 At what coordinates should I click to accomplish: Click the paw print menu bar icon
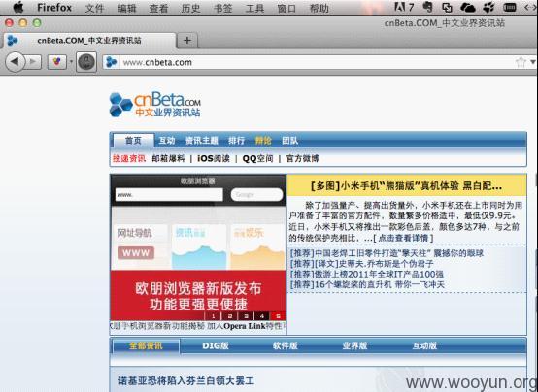[488, 7]
